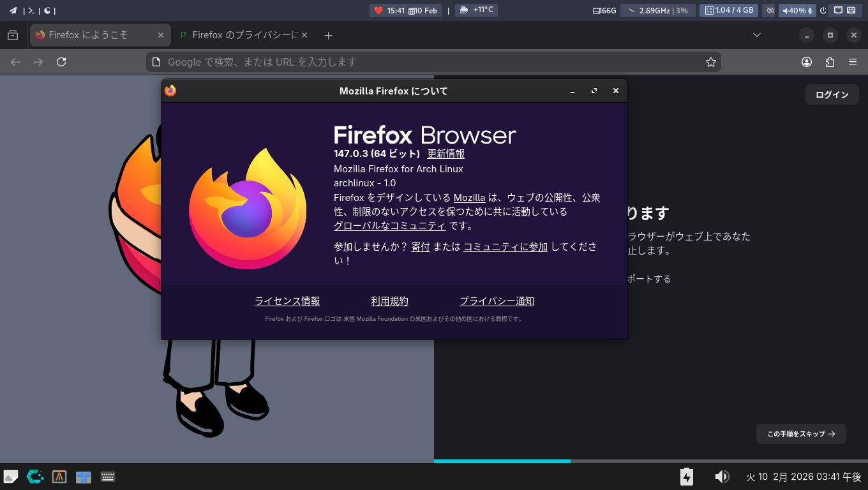Close the Mozilla Firefox について dialog

[616, 91]
